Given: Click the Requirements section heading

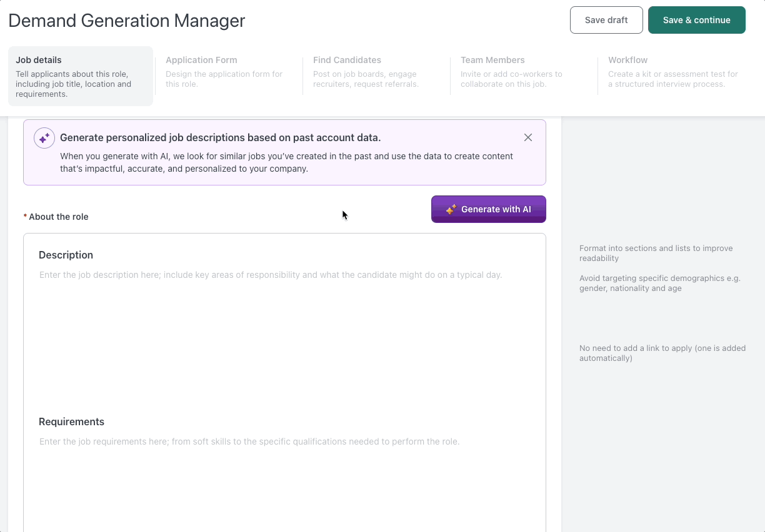Looking at the screenshot, I should point(71,421).
